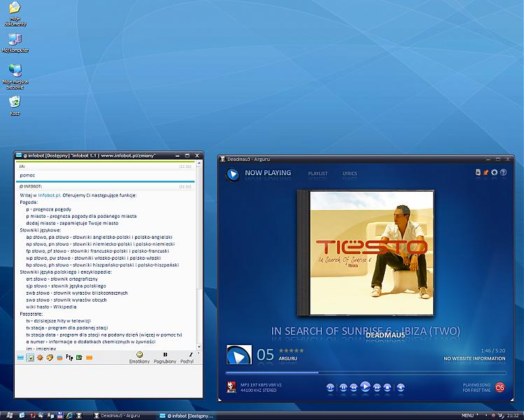Click the speaker icon in the player's top-right toolbar

tap(479, 172)
